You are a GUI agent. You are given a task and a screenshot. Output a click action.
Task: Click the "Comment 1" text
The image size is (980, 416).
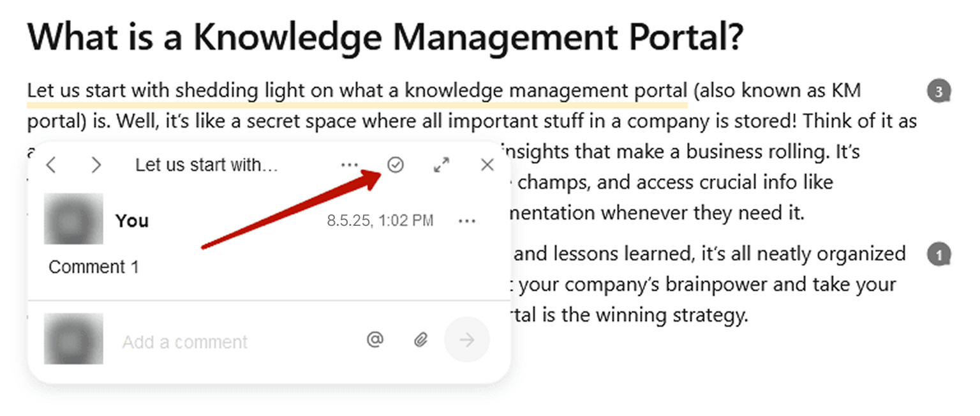(94, 267)
